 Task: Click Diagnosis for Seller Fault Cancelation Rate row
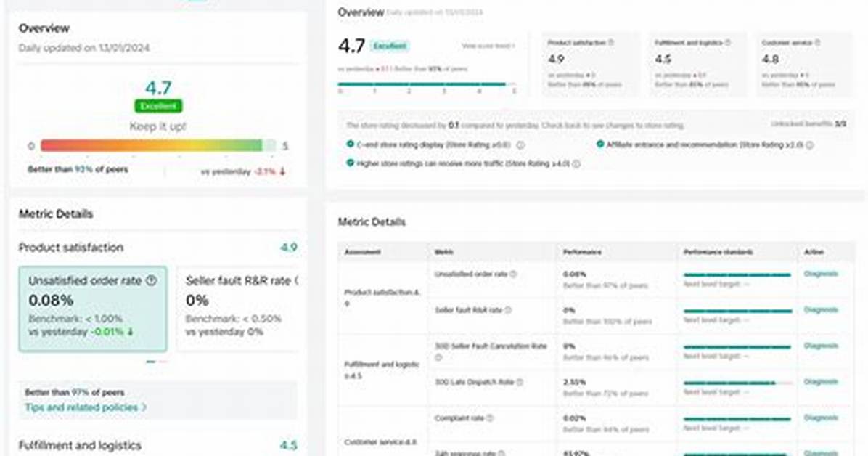[820, 346]
